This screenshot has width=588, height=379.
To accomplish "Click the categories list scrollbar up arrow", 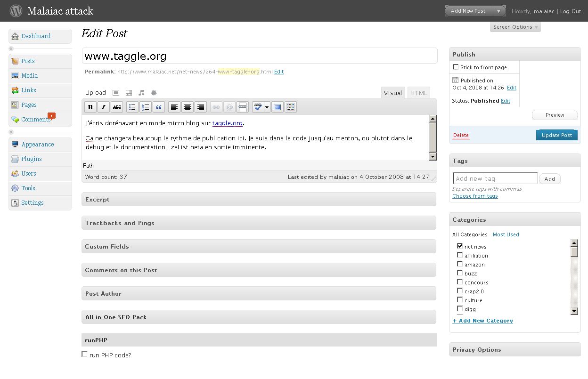I will pyautogui.click(x=574, y=243).
